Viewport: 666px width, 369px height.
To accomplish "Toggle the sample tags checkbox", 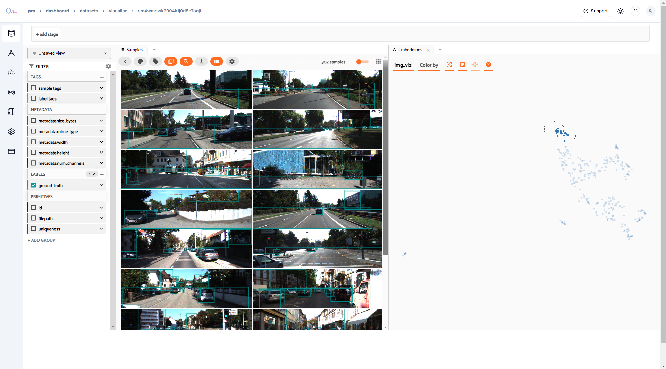I will click(x=34, y=88).
